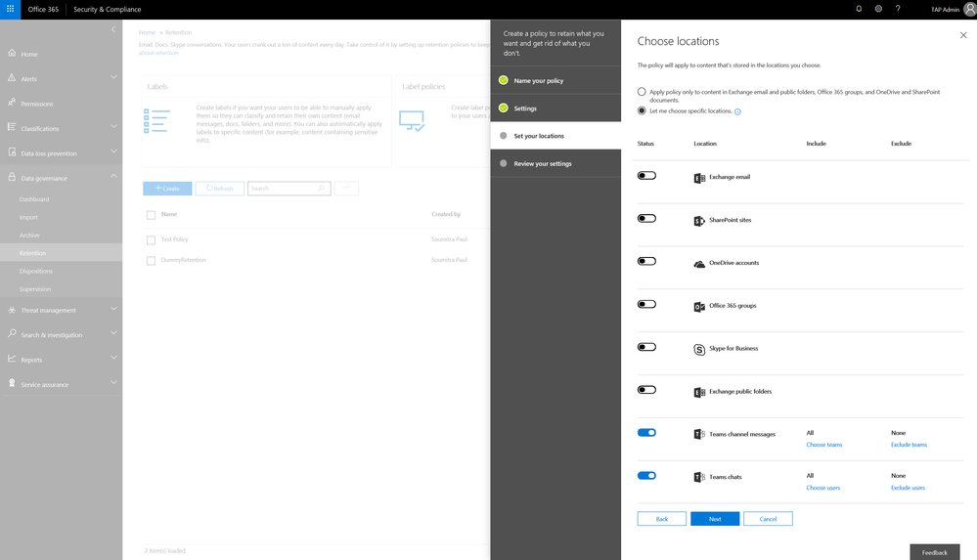The height and width of the screenshot is (560, 977).
Task: Disable the Teams channel messages toggle
Action: tap(646, 432)
